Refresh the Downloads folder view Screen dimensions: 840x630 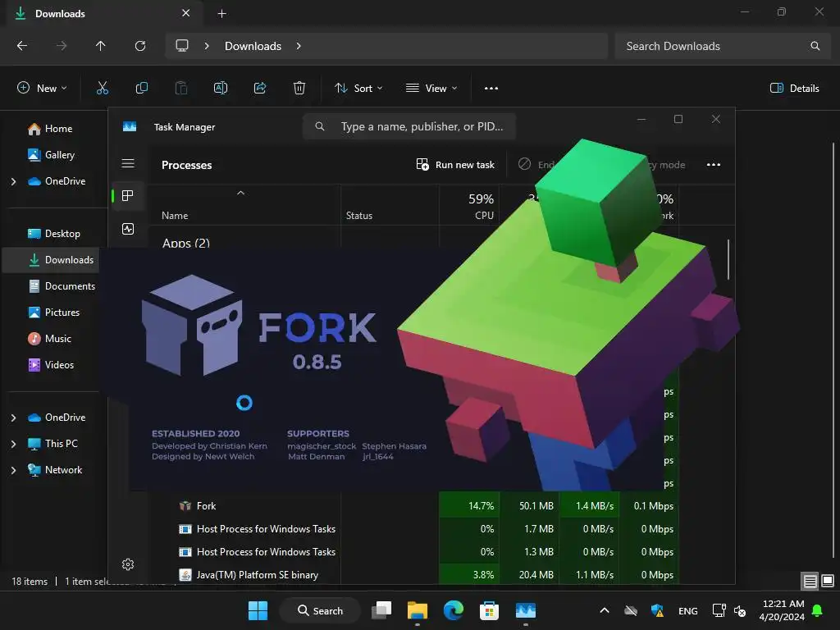click(140, 46)
